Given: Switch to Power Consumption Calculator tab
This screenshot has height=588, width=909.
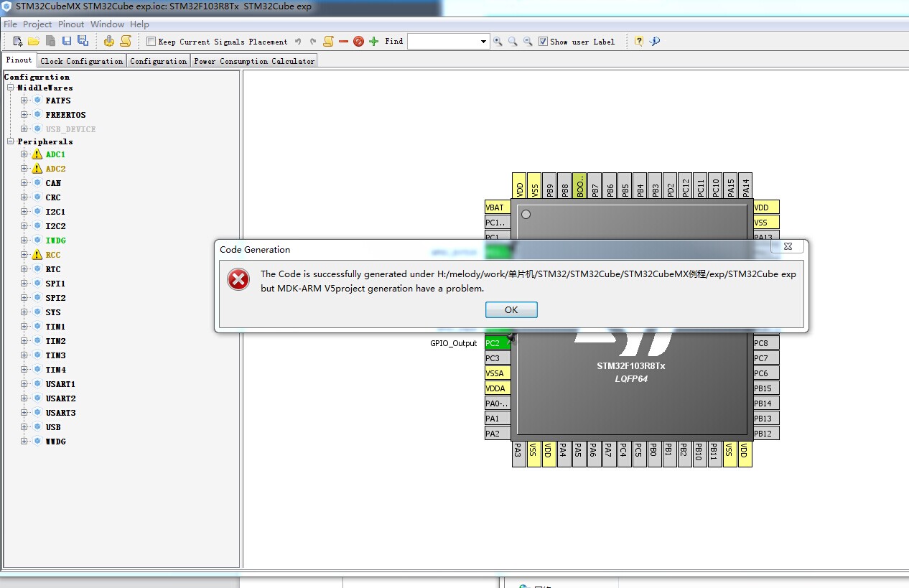Looking at the screenshot, I should pos(254,61).
